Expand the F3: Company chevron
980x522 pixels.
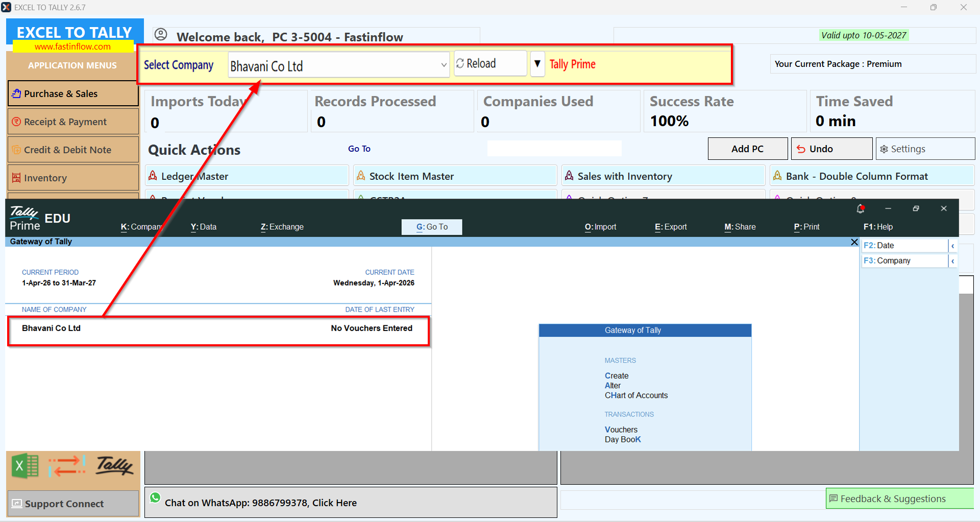tap(952, 261)
